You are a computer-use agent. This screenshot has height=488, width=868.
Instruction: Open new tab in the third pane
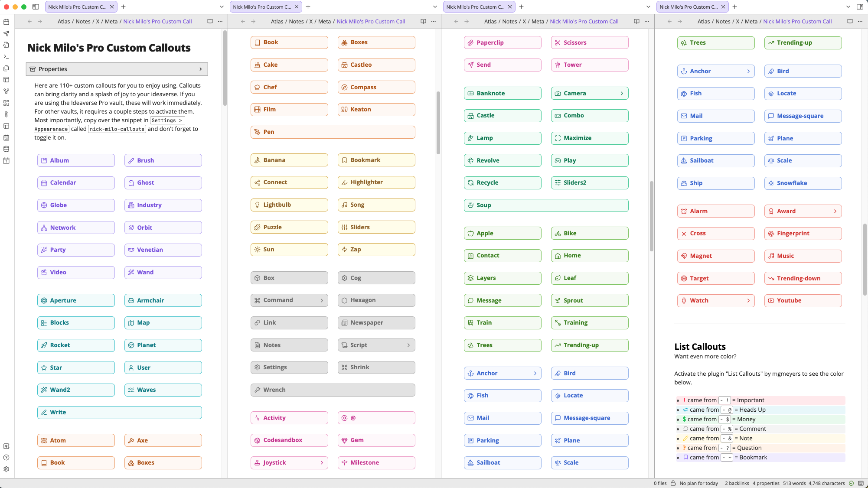pos(521,7)
